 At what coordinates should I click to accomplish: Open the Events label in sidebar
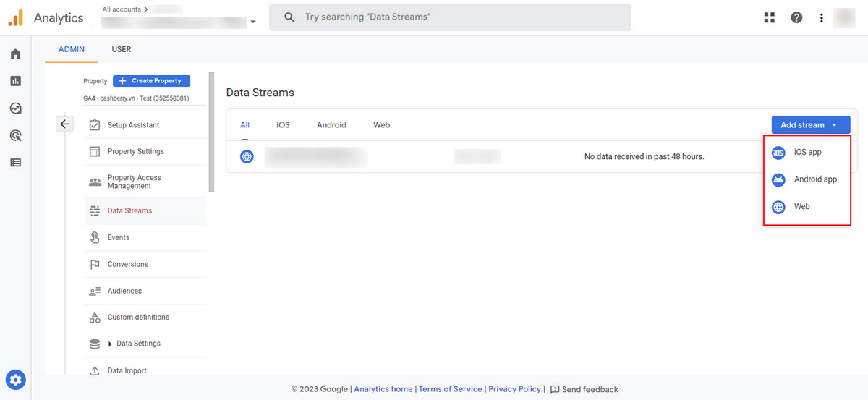[119, 237]
